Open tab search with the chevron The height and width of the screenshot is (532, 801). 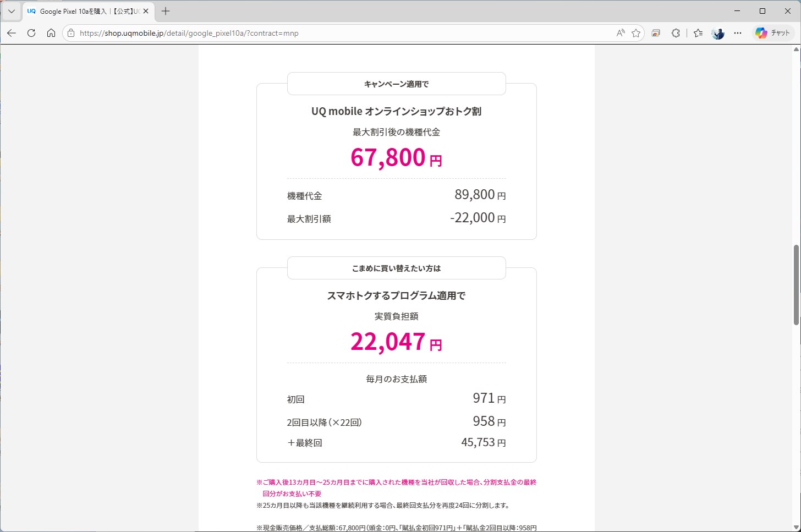[x=11, y=10]
